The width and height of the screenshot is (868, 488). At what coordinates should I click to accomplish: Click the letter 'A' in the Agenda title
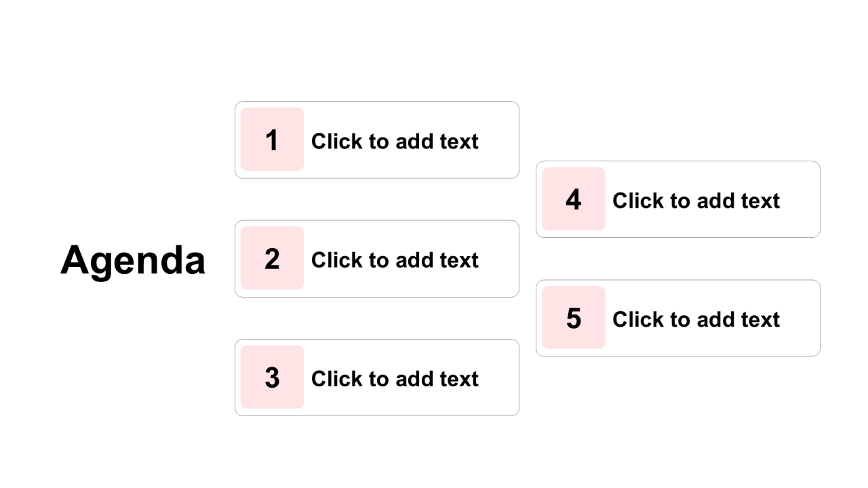[x=75, y=260]
